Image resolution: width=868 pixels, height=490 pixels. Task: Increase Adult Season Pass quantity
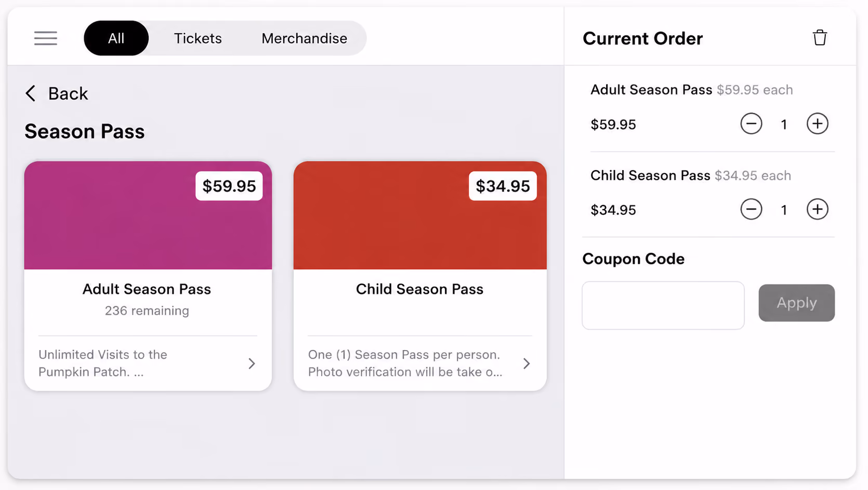(x=817, y=124)
